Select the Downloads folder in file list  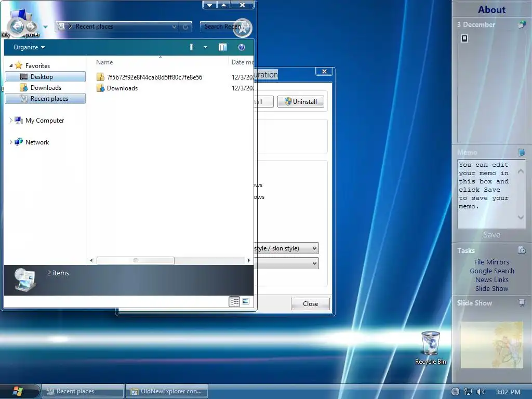pos(122,88)
